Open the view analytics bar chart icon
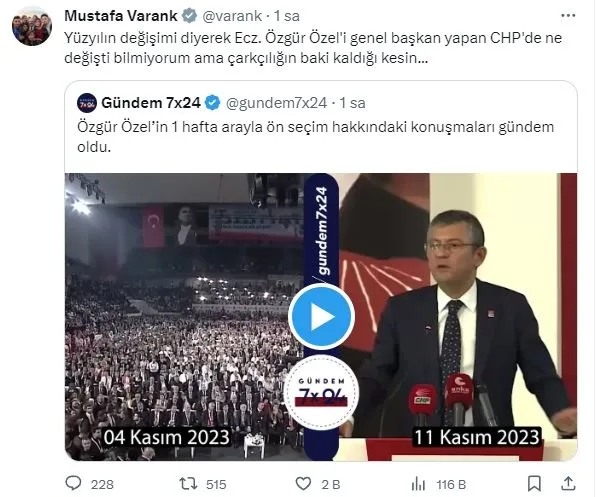The height and width of the screenshot is (497, 596). point(418,484)
